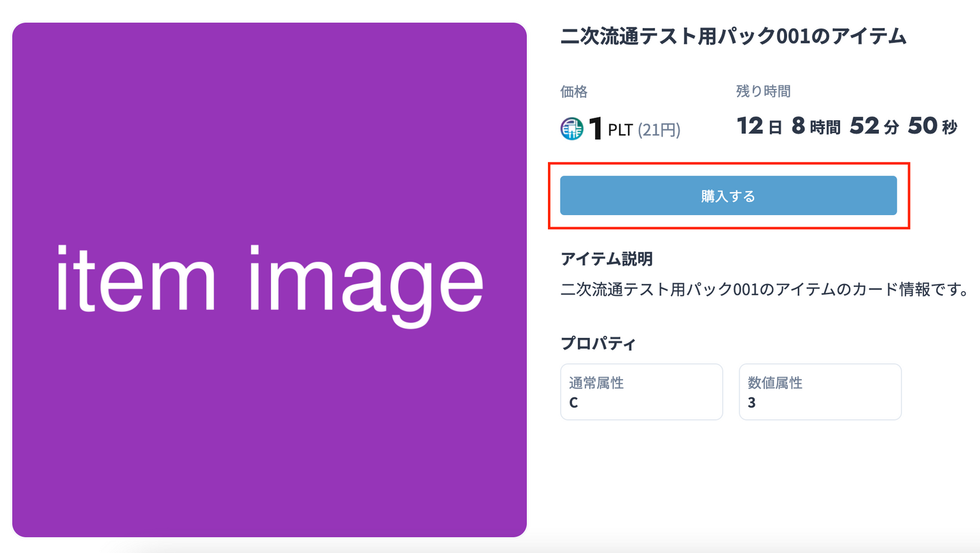Click the PLT currency text
This screenshot has height=553, width=980.
(620, 130)
